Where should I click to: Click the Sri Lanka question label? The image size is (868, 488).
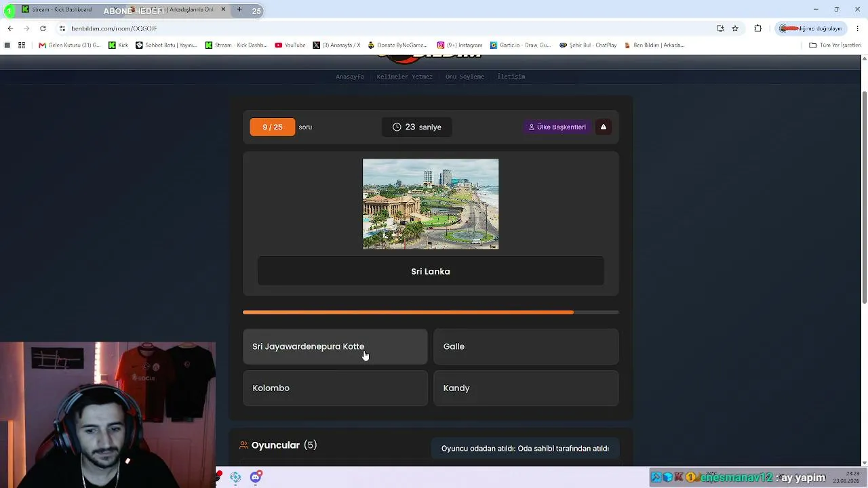tap(431, 271)
